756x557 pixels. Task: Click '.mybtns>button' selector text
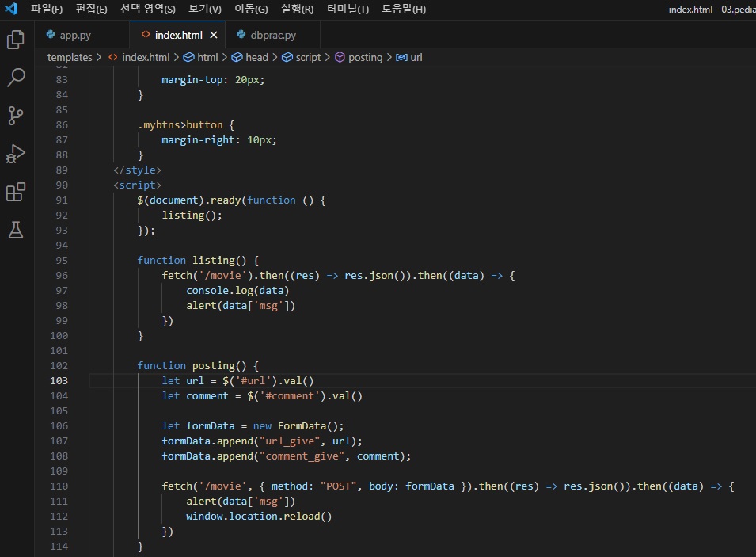coord(180,124)
